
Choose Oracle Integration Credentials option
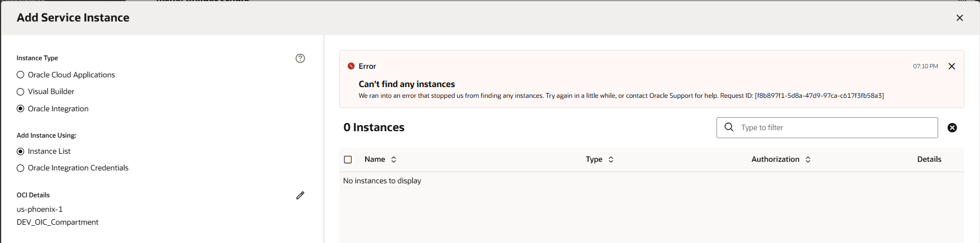tap(20, 168)
